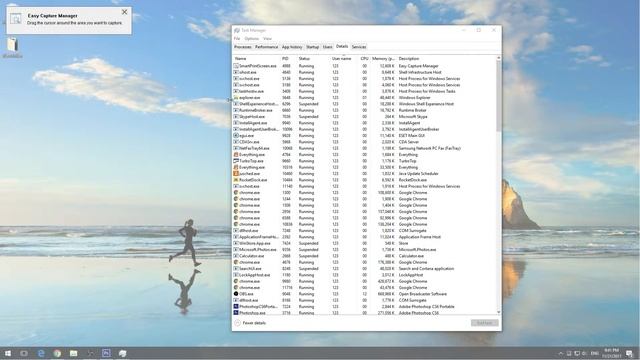The width and height of the screenshot is (640, 360).
Task: Click the Calculator.exe process icon
Action: pyautogui.click(x=236, y=256)
